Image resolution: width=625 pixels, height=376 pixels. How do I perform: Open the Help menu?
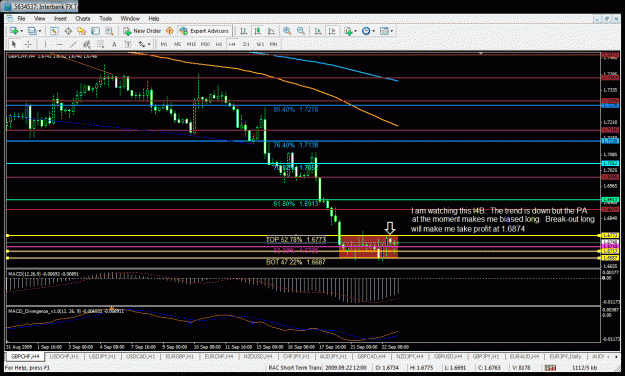click(153, 18)
